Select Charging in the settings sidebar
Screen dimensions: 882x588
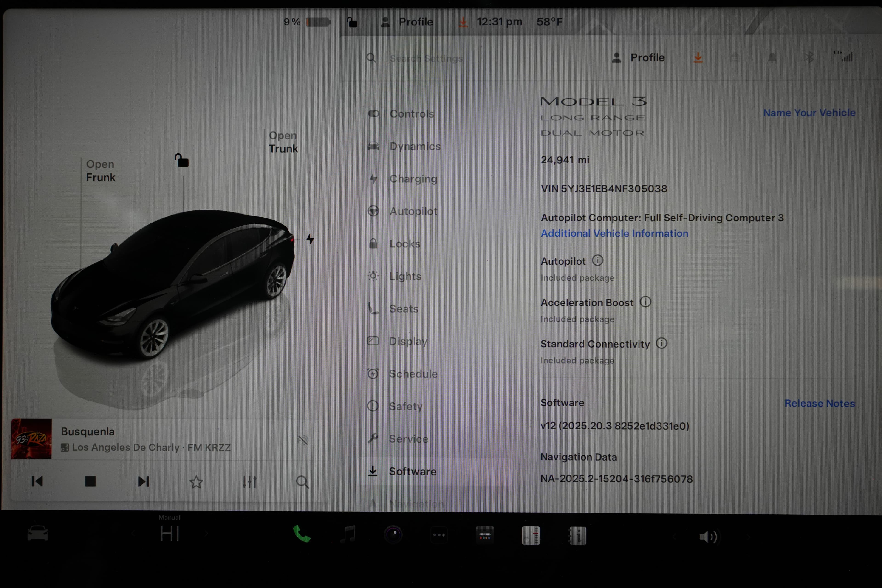click(x=413, y=179)
